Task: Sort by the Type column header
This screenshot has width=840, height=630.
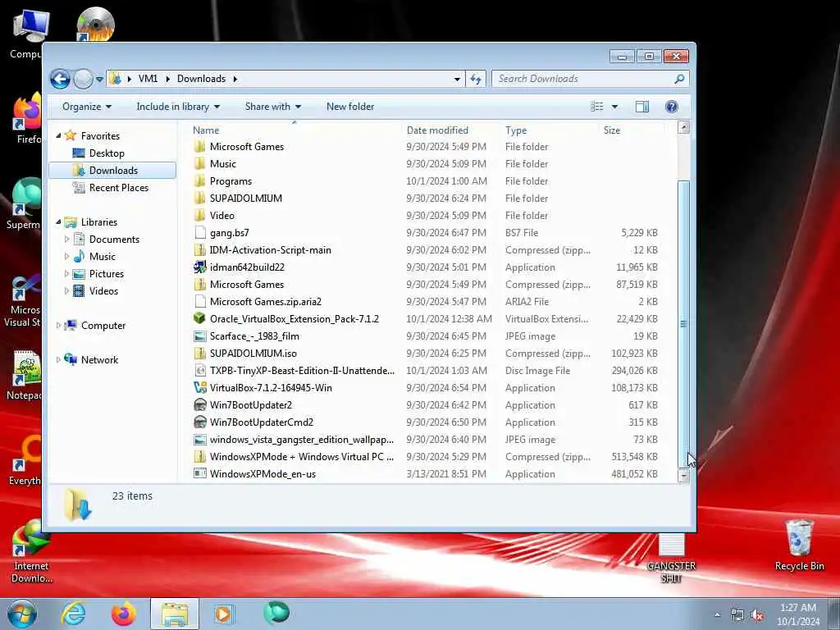Action: pos(516,130)
